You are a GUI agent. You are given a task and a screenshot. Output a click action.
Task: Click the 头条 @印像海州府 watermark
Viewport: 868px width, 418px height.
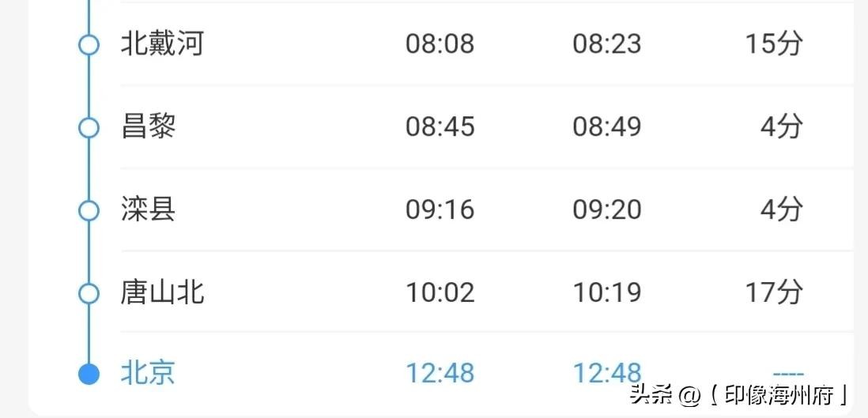739,394
